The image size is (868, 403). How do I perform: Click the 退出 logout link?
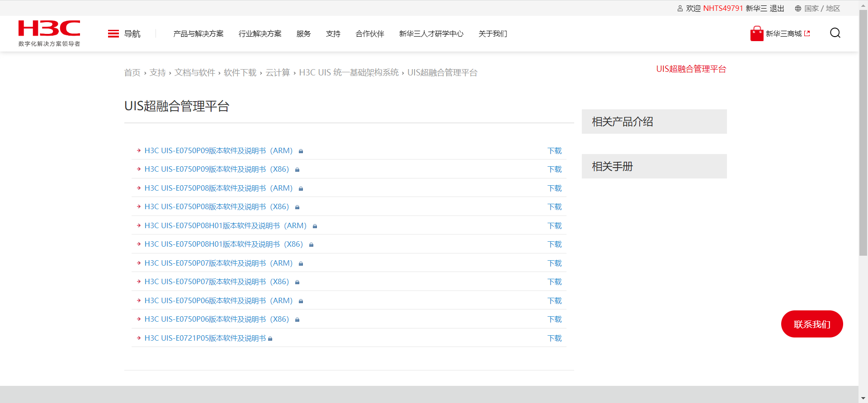tap(777, 9)
